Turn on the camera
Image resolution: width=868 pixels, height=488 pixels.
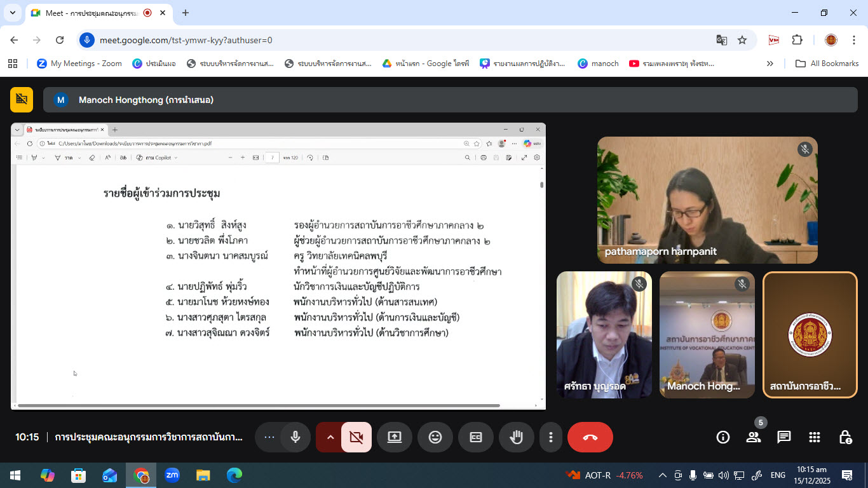[356, 437]
